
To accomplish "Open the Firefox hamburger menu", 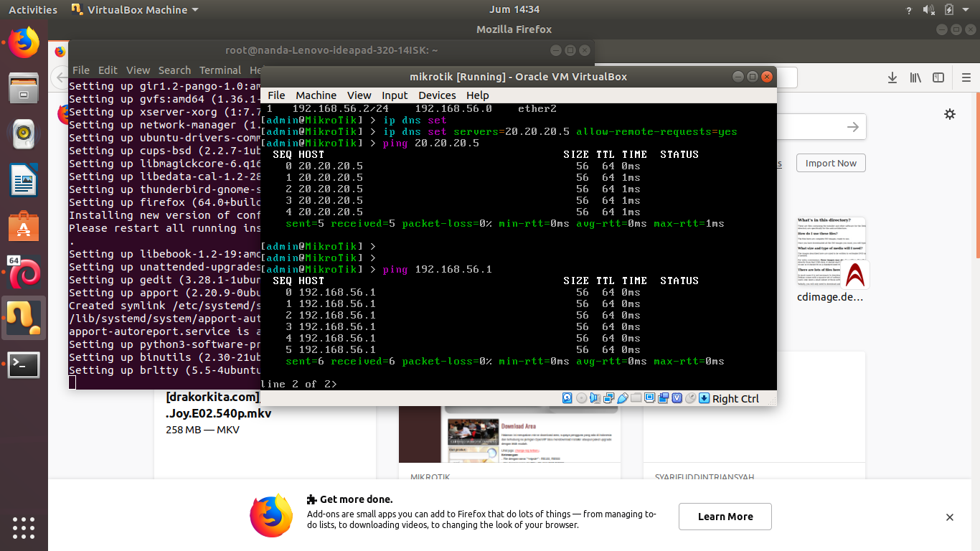I will tap(967, 77).
